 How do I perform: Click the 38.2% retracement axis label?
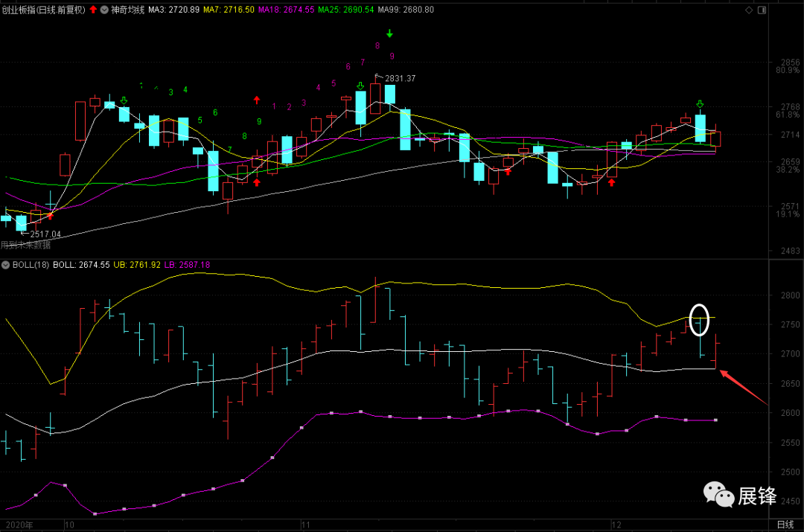coord(787,169)
